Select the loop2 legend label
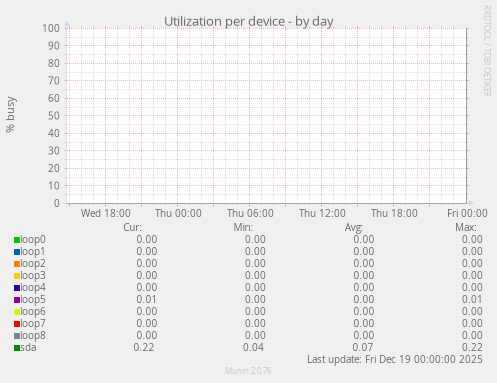Viewport: 497px width, 383px height. pos(33,264)
